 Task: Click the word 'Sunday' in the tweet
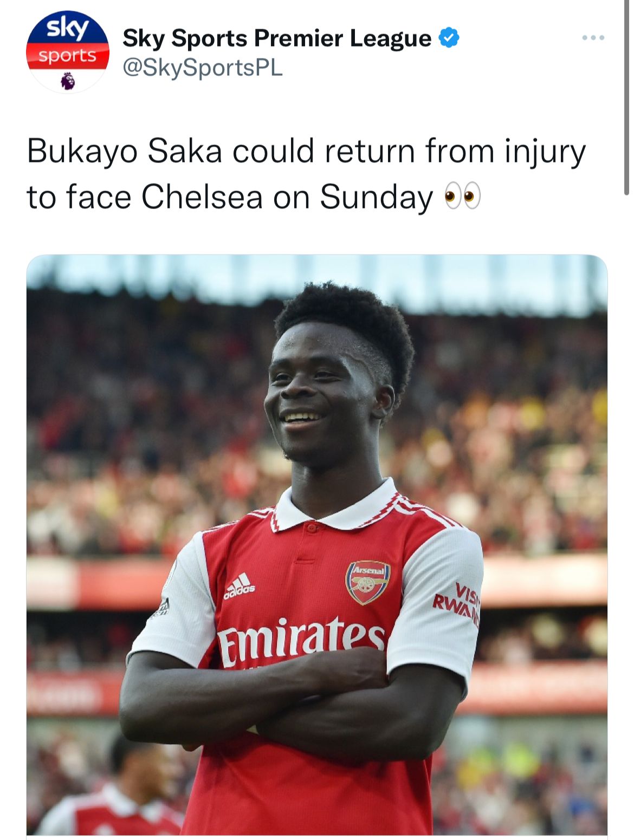coord(377,198)
